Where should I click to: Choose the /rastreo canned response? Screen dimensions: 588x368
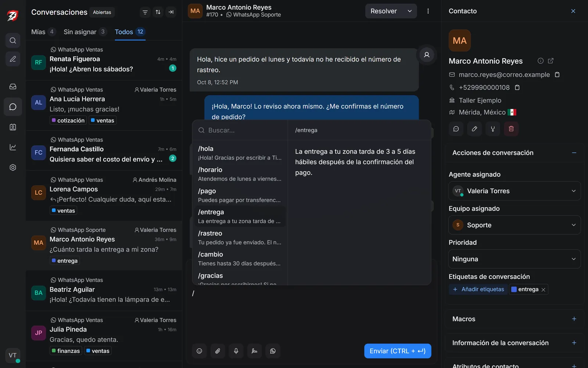click(240, 238)
